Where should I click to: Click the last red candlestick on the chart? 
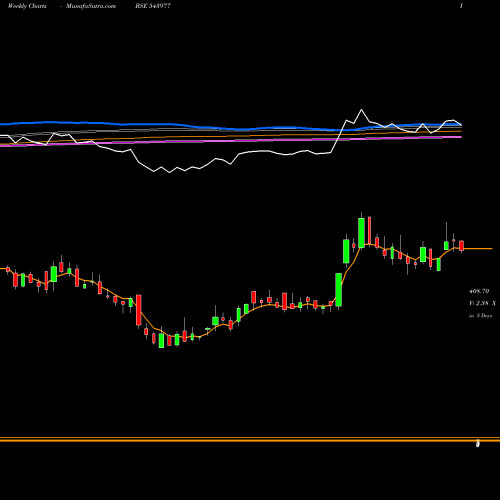point(462,246)
